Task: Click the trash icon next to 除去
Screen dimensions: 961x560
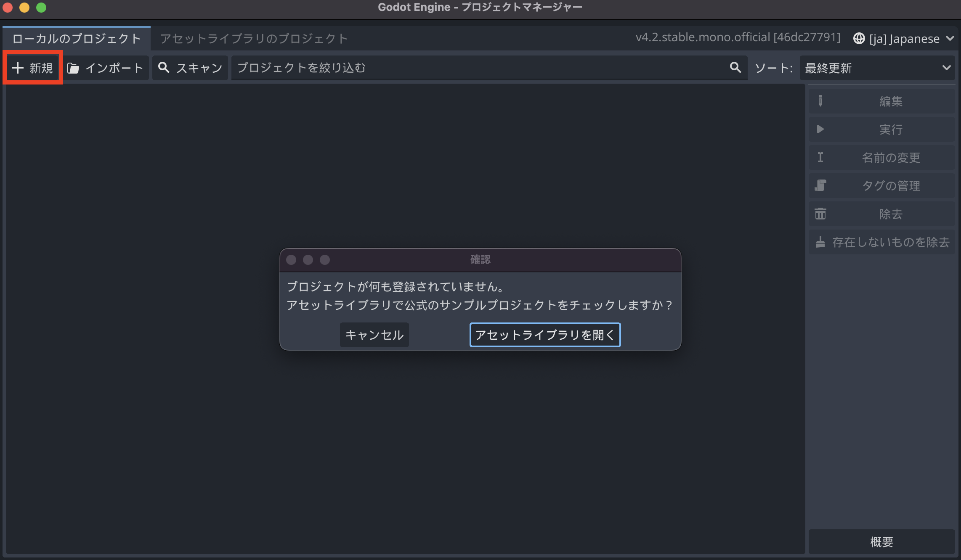Action: coord(820,214)
